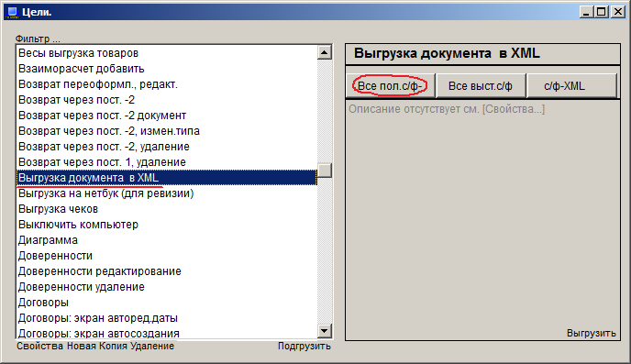This screenshot has width=631, height=364.
Task: Select 'Выгрузка чеков' list entry
Action: [x=167, y=209]
